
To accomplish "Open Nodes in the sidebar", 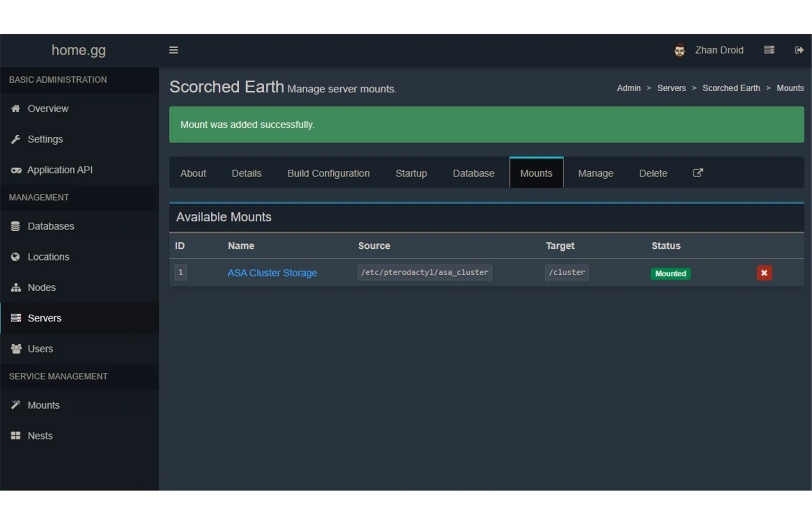I will (41, 288).
